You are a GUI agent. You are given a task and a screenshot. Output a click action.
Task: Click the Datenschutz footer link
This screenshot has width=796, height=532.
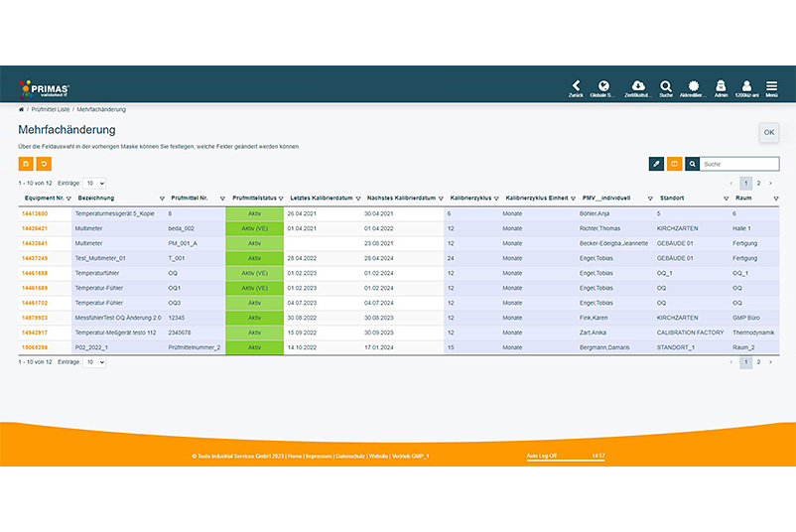coord(350,457)
